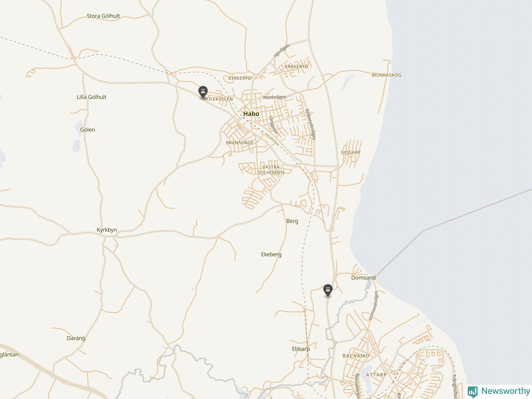Click the MUNKASKOG area label
The height and width of the screenshot is (399, 532).
pyautogui.click(x=386, y=75)
